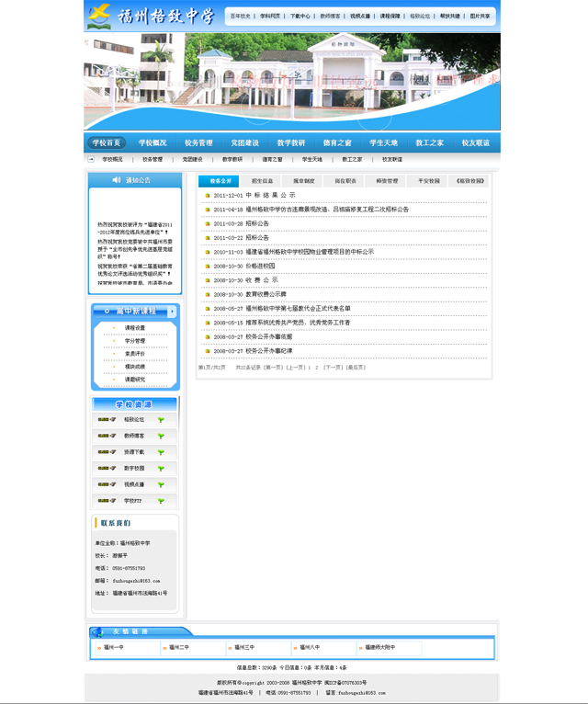Open 德育之窗 in the main blue menu

click(x=337, y=142)
